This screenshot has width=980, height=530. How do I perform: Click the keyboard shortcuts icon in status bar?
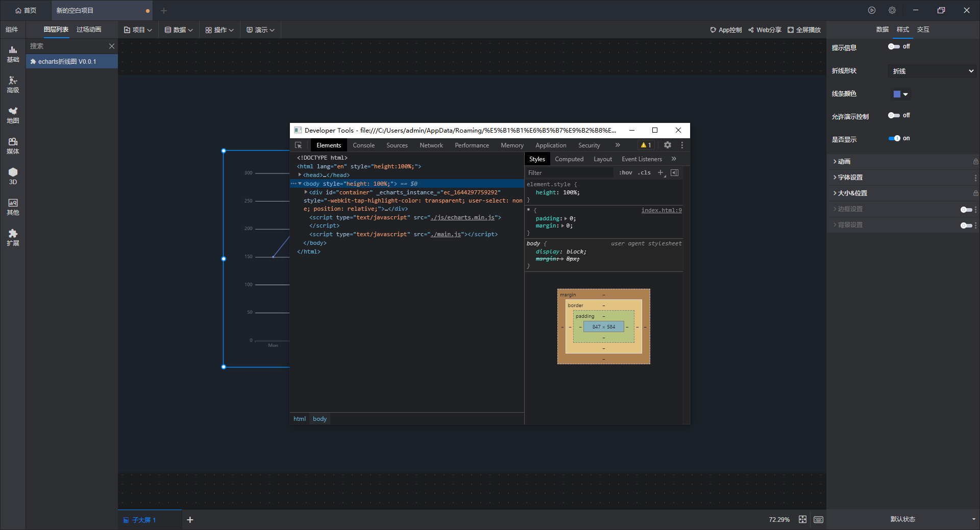click(819, 519)
